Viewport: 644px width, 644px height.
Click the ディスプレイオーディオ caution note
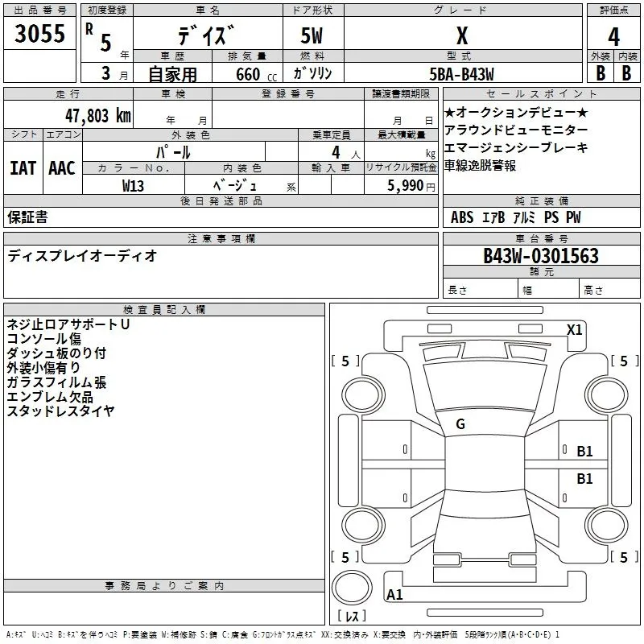[x=82, y=256]
